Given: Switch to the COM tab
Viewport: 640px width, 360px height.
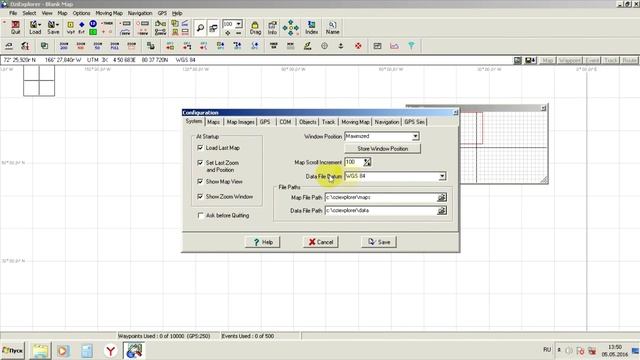Looking at the screenshot, I should pyautogui.click(x=285, y=122).
